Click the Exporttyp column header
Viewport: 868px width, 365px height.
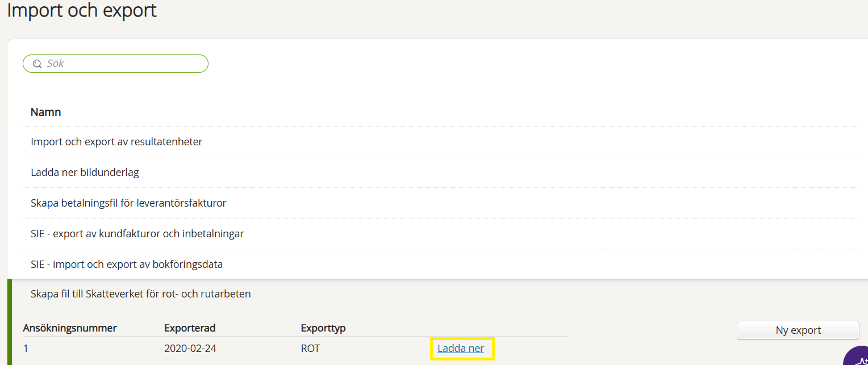tap(323, 328)
